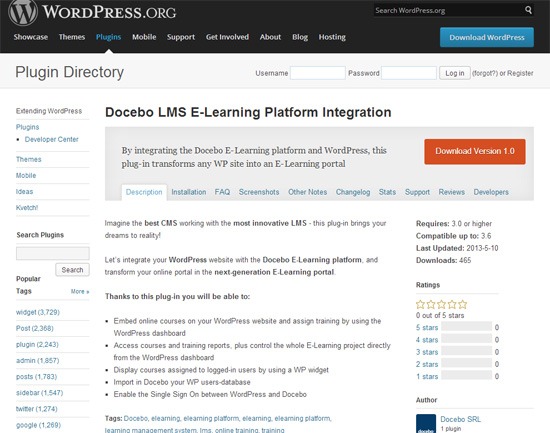Screen dimensions: 550x433
Task: Click into the Username field
Action: 318,73
